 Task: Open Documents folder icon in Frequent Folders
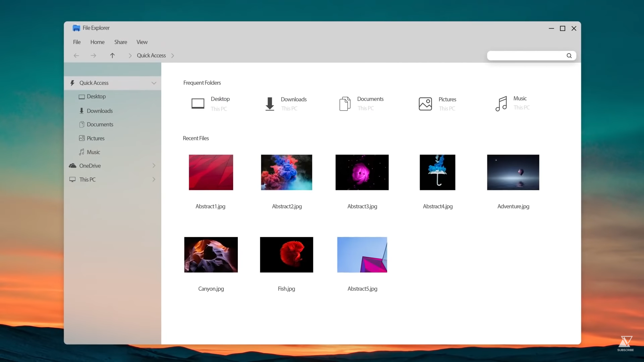[345, 104]
